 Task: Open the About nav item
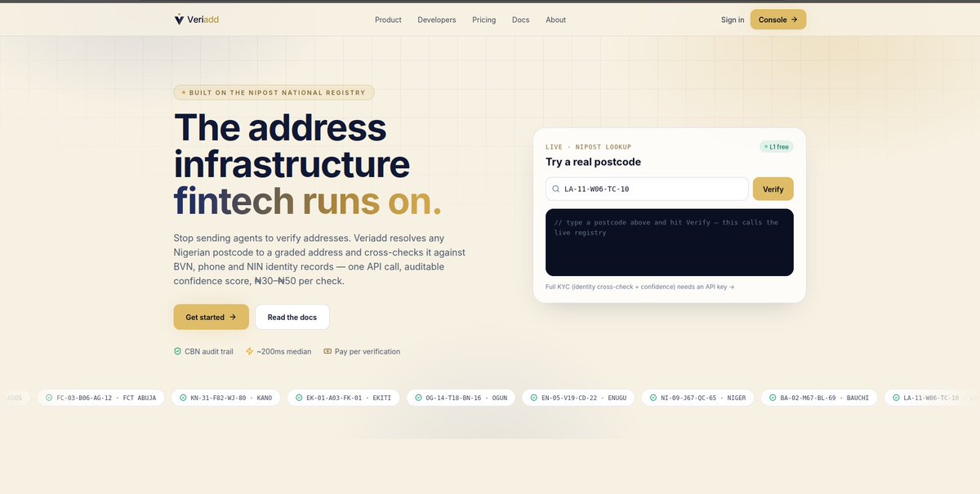point(556,20)
